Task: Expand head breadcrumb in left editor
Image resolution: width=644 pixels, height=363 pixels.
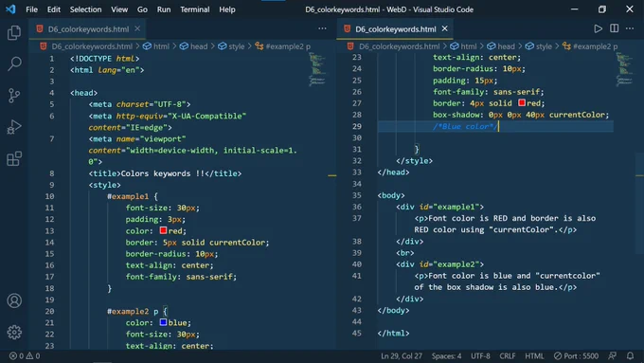Action: tap(194, 46)
